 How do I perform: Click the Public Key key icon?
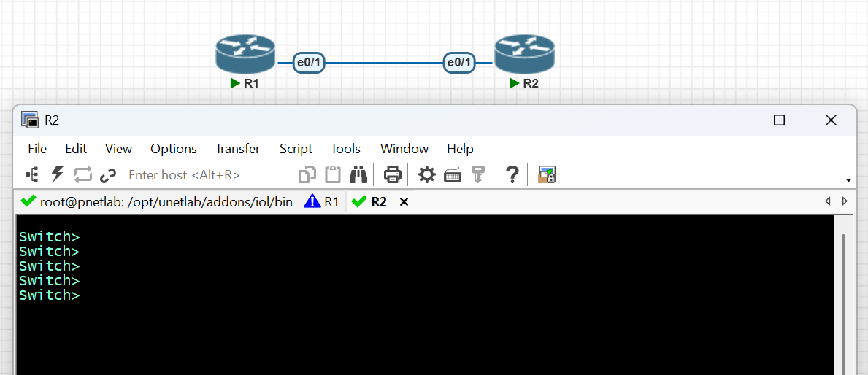[477, 175]
